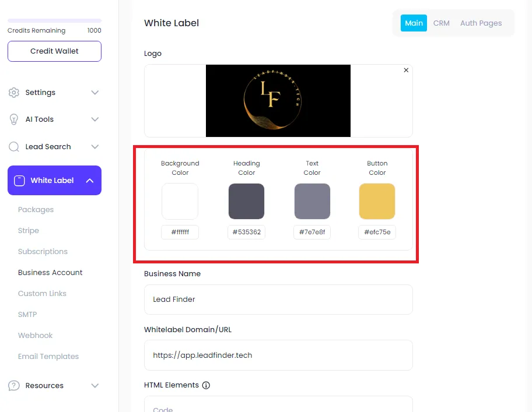
Task: Click the Resources question mark icon
Action: coord(14,386)
